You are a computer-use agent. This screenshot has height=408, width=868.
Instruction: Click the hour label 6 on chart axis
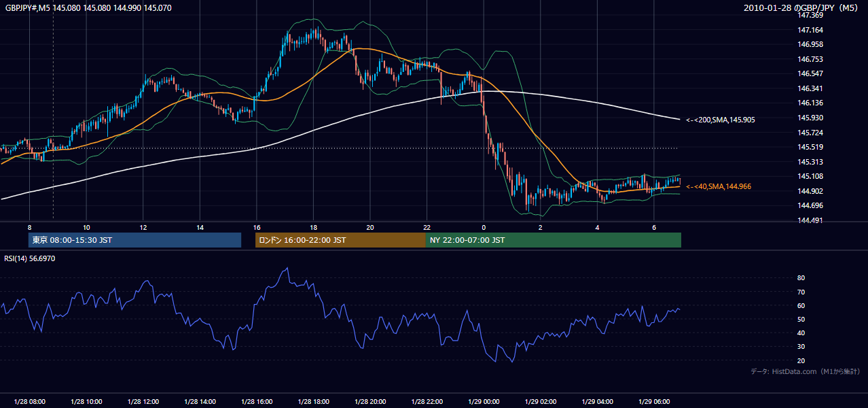653,227
